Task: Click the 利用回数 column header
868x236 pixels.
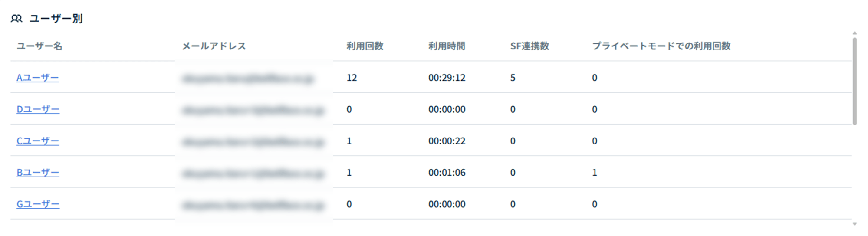Action: point(365,46)
